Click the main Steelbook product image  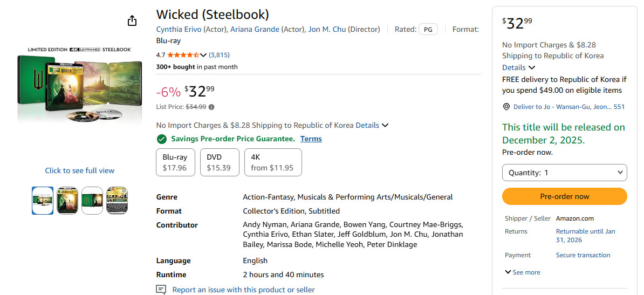click(x=80, y=85)
